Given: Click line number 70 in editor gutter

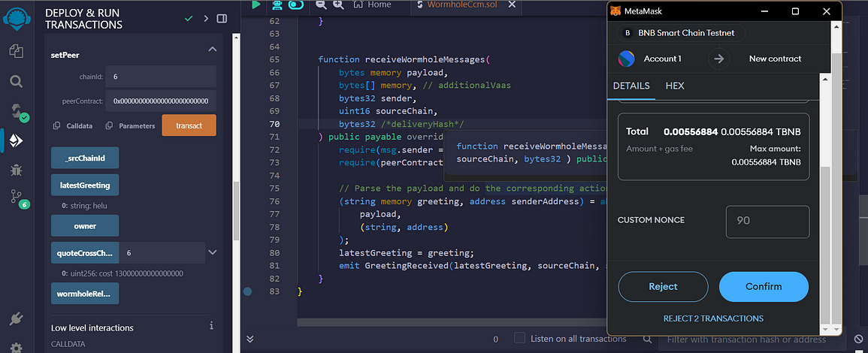Looking at the screenshot, I should [x=275, y=124].
